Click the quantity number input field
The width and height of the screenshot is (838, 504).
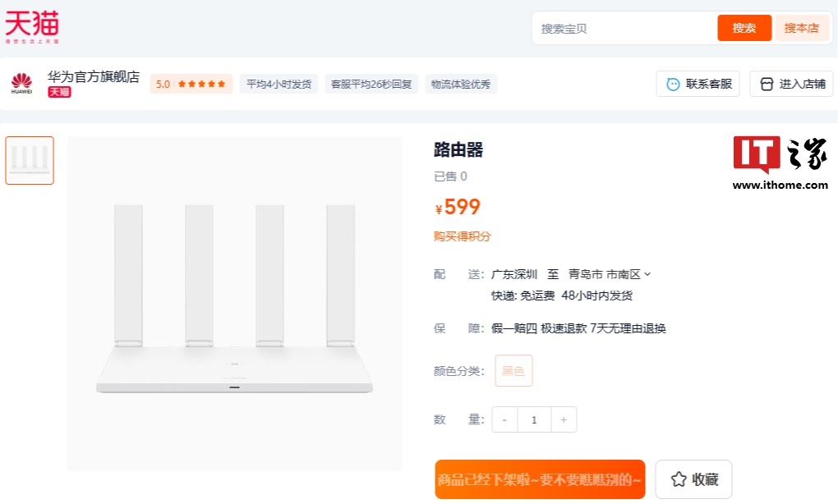tap(534, 419)
